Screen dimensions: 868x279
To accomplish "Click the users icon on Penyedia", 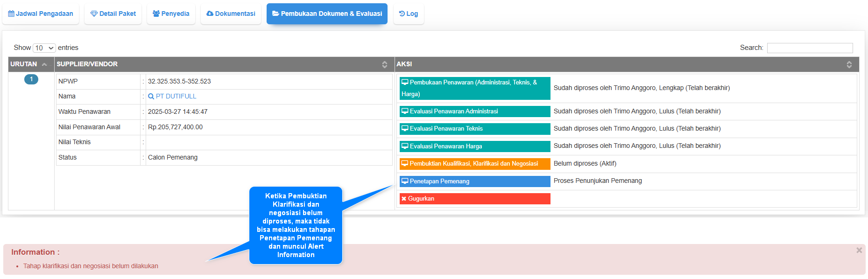I will [x=156, y=14].
